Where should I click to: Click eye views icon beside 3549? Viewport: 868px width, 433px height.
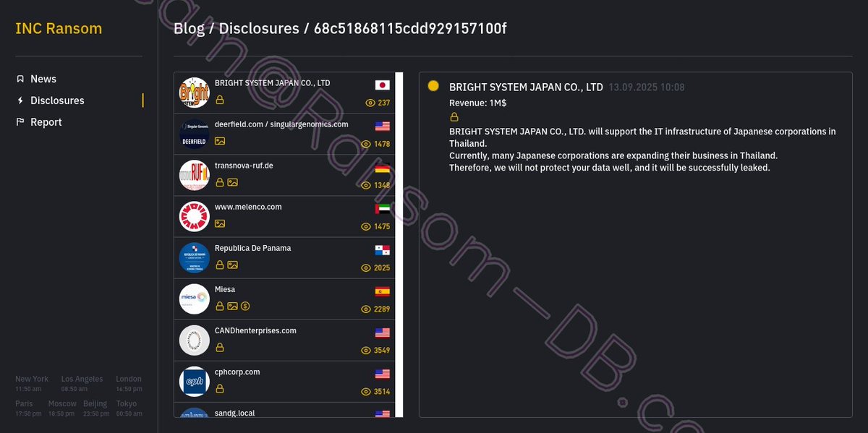(366, 351)
